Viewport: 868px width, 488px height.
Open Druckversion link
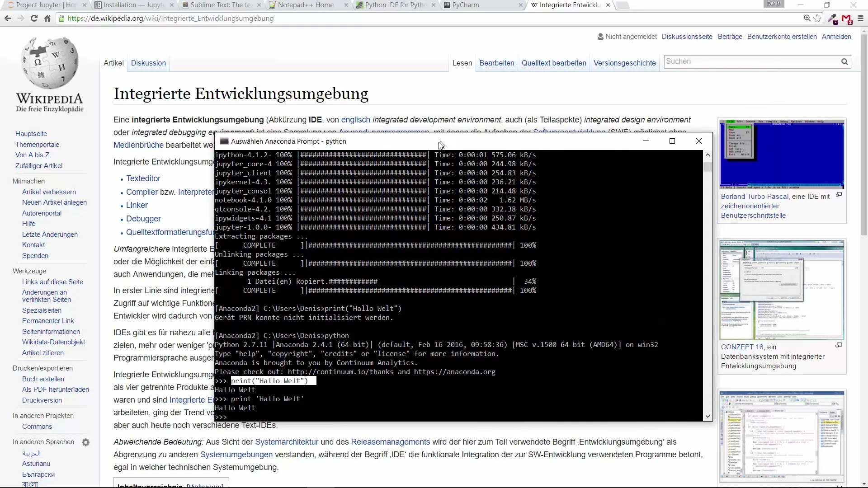pyautogui.click(x=42, y=400)
